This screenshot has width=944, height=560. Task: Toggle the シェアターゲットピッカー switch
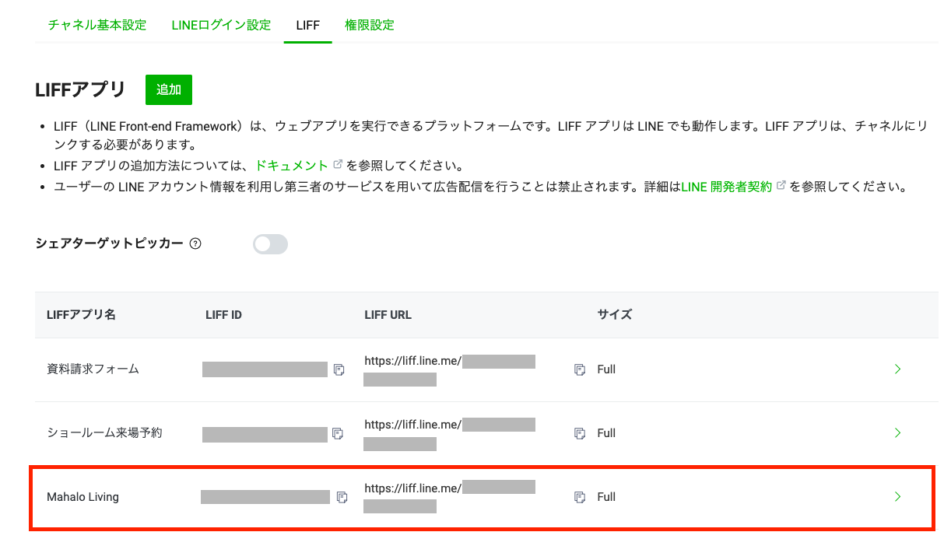[x=270, y=244]
